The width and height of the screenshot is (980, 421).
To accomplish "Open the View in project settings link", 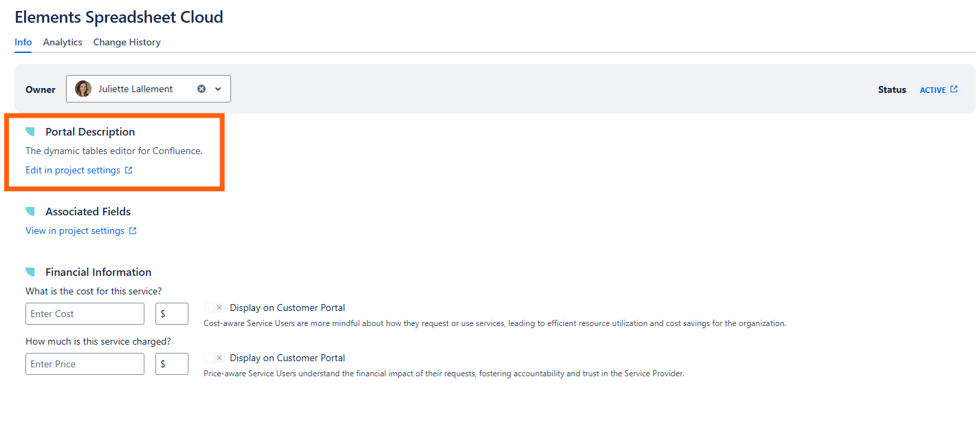I will [x=75, y=231].
